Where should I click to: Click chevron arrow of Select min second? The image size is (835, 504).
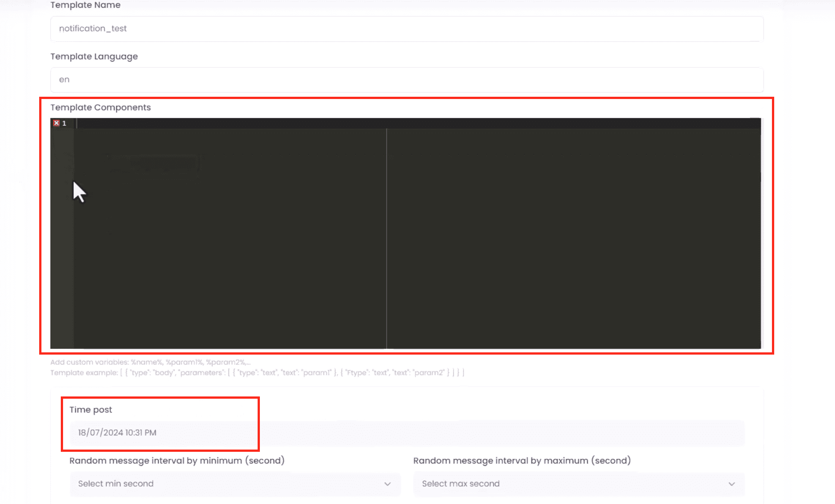(x=387, y=484)
